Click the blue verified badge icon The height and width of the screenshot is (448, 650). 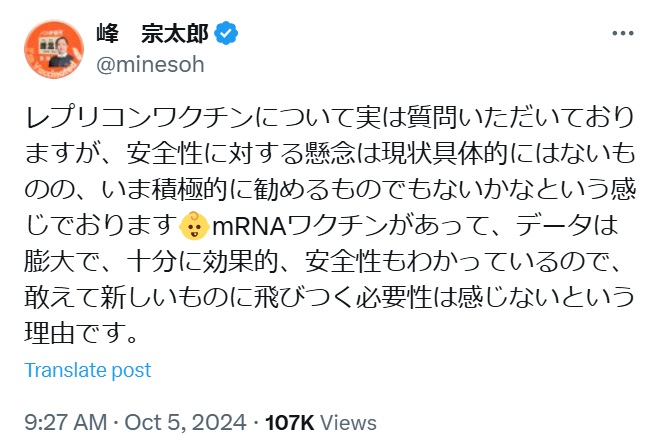228,36
